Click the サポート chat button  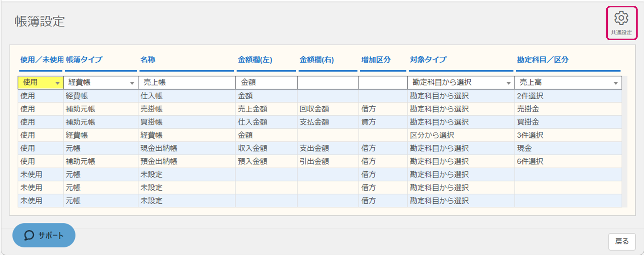point(44,235)
